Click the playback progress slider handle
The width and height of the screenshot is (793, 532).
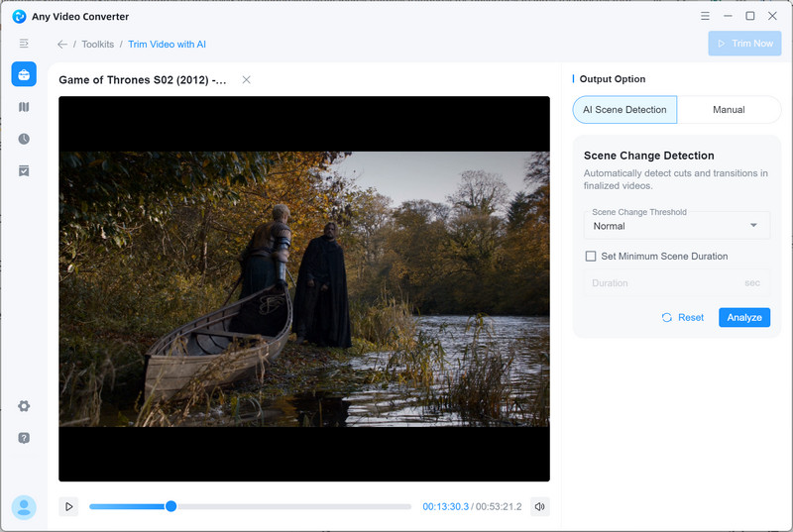(170, 506)
